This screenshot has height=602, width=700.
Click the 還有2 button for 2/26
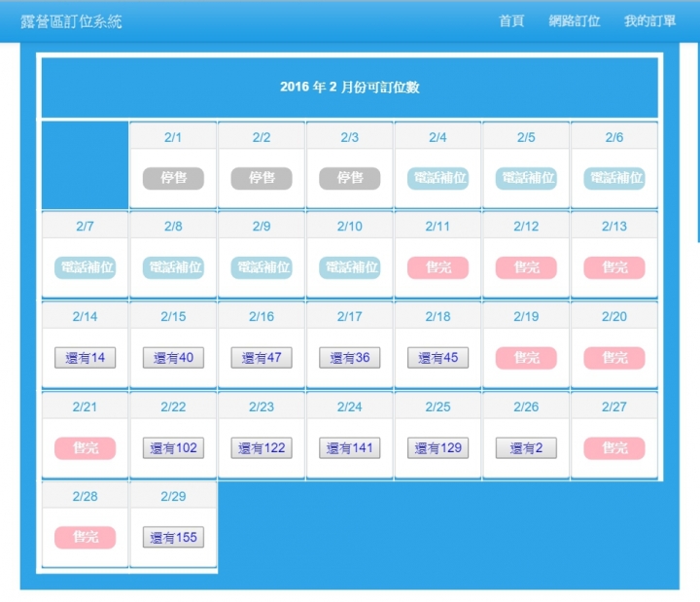pyautogui.click(x=526, y=448)
